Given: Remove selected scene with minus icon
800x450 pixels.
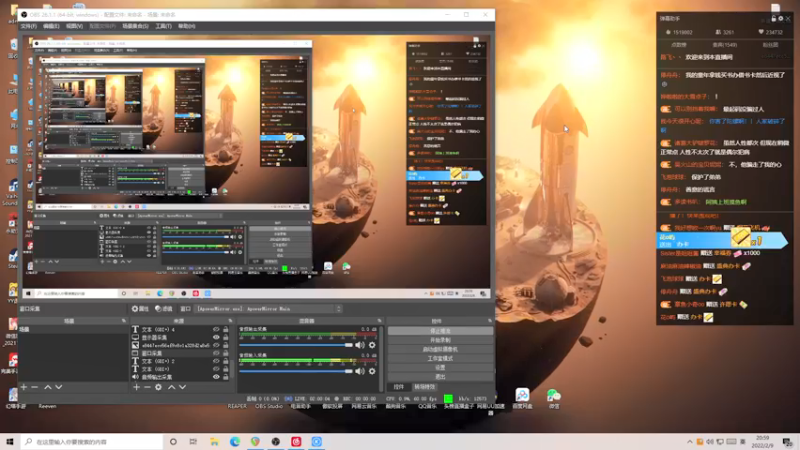Looking at the screenshot, I should point(35,387).
